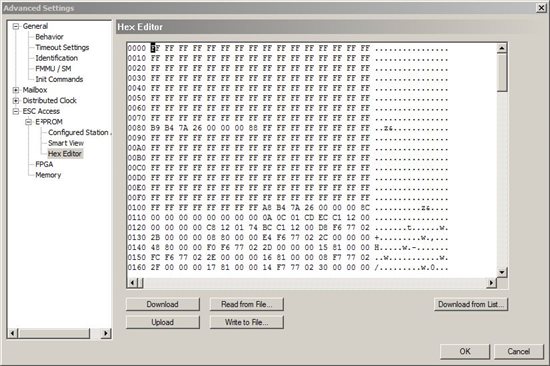Collapse the ESC Access node
Image resolution: width=550 pixels, height=366 pixels.
click(x=16, y=112)
